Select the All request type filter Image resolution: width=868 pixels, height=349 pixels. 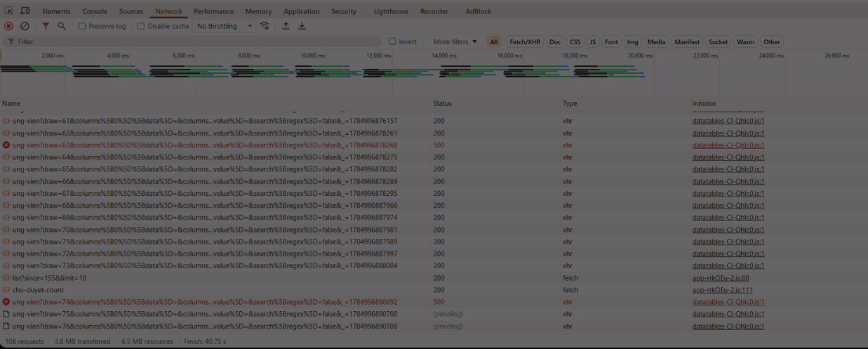(494, 42)
